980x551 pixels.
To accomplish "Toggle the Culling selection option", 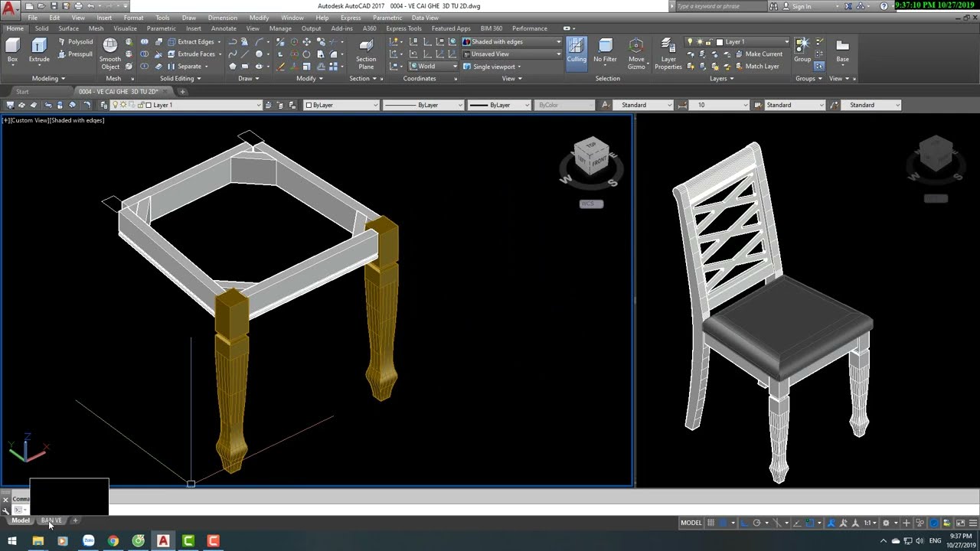I will tap(577, 51).
